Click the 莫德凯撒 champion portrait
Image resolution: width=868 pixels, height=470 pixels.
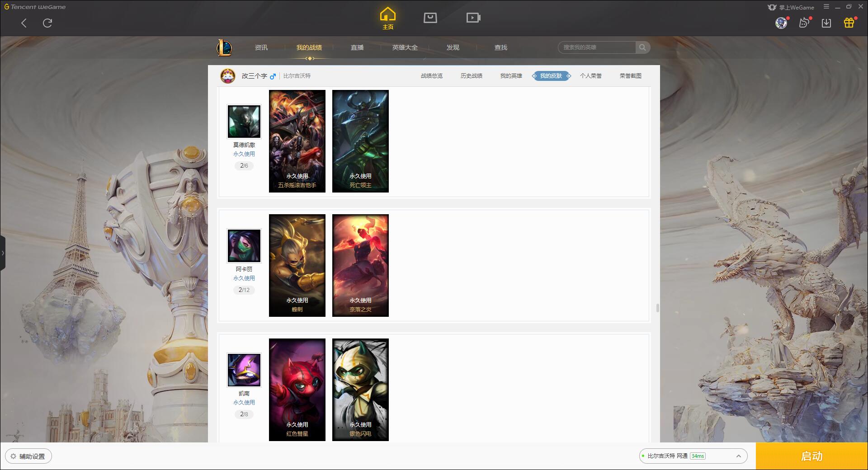[244, 122]
